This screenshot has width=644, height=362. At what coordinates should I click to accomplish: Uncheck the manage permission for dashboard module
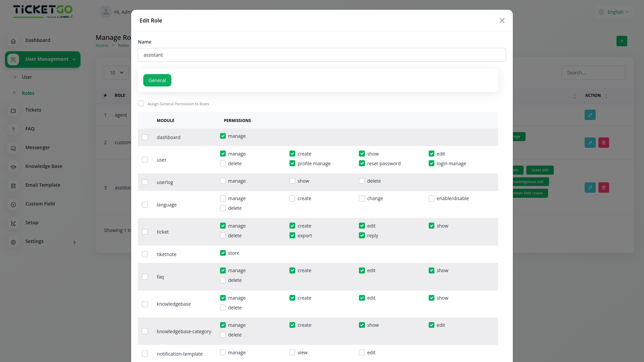click(x=223, y=136)
